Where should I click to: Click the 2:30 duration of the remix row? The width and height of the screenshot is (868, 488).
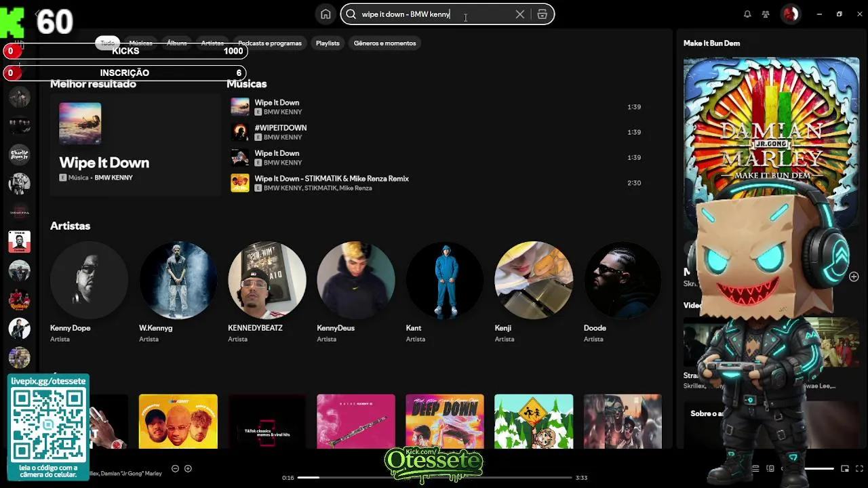(634, 183)
